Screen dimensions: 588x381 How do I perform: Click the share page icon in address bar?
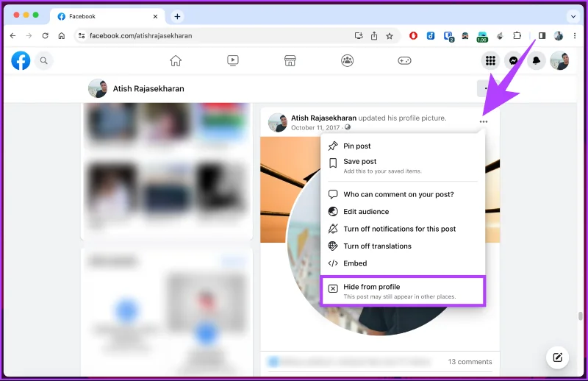coord(374,35)
